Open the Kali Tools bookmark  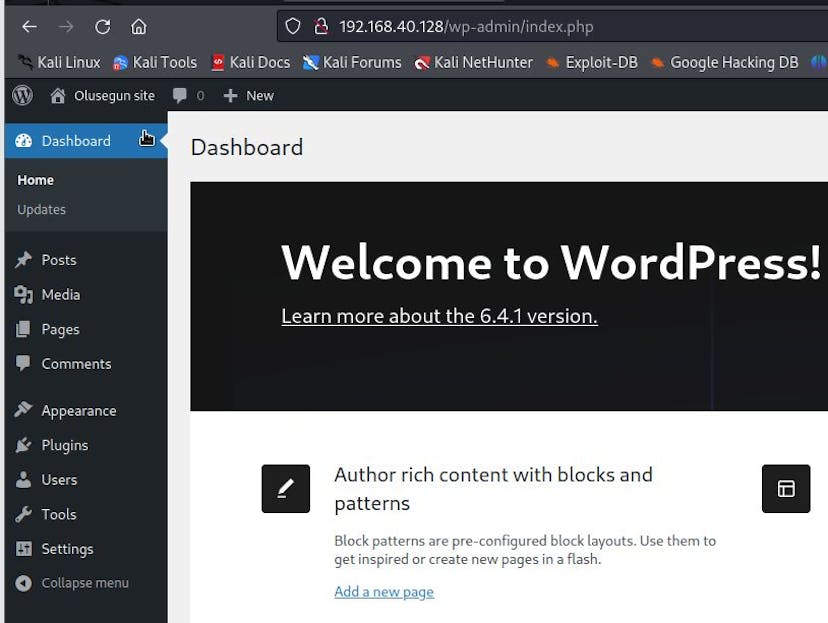(155, 62)
